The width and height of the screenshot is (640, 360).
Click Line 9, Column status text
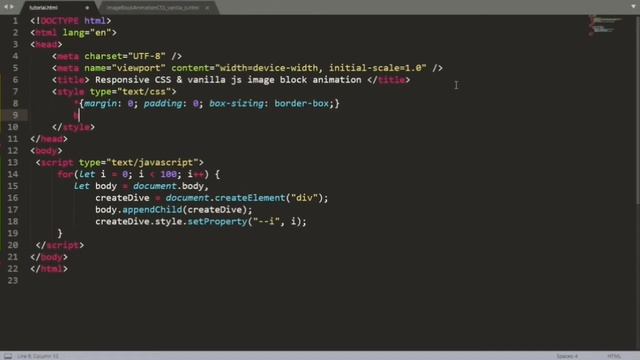38,356
